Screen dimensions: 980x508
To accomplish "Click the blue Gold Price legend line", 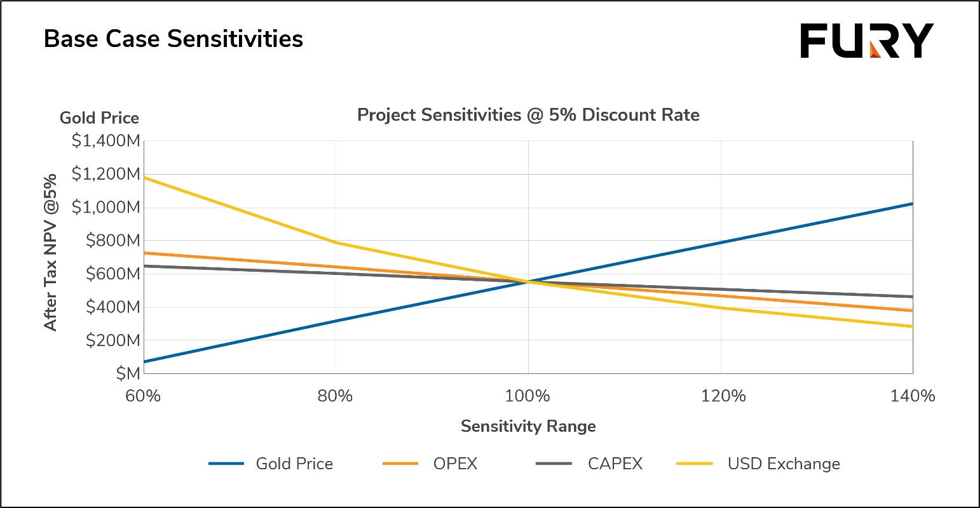I will pyautogui.click(x=226, y=464).
